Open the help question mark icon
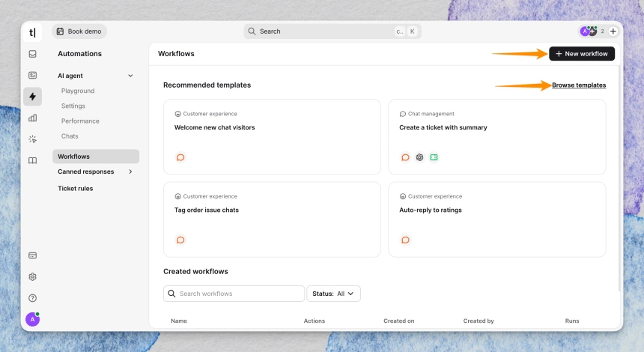644x352 pixels. (32, 298)
